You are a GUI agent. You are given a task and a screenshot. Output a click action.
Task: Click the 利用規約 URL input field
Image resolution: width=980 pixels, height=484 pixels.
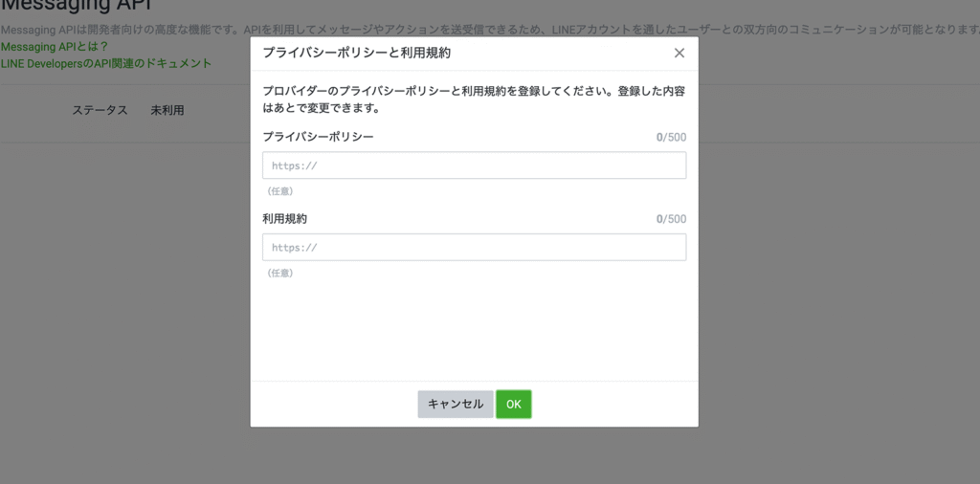click(475, 248)
